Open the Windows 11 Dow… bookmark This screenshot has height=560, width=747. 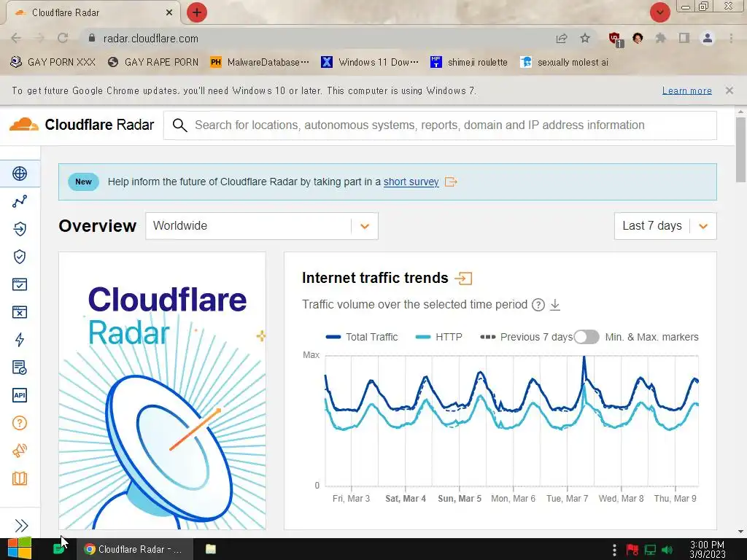370,63
